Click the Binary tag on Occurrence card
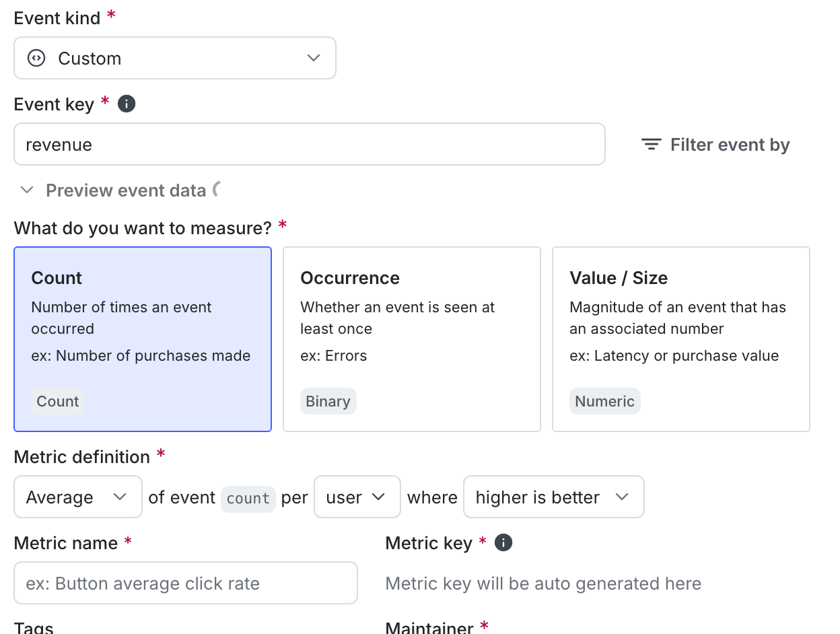840x634 pixels. coord(328,400)
